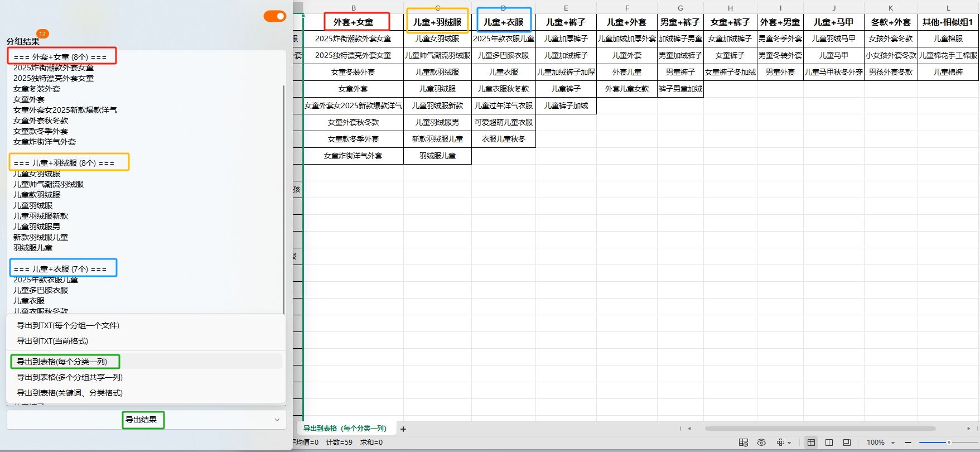
Task: Open the spreadsheet settings view icon in status bar
Action: pos(744,443)
